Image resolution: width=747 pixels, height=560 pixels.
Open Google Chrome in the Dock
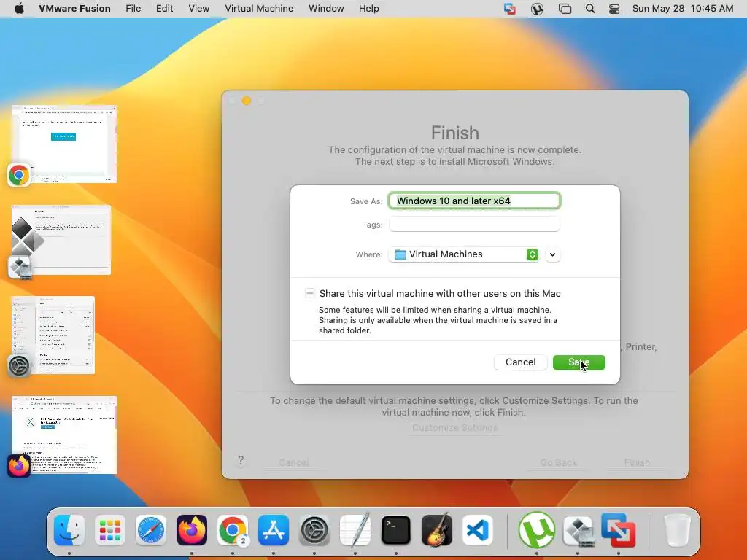click(233, 530)
